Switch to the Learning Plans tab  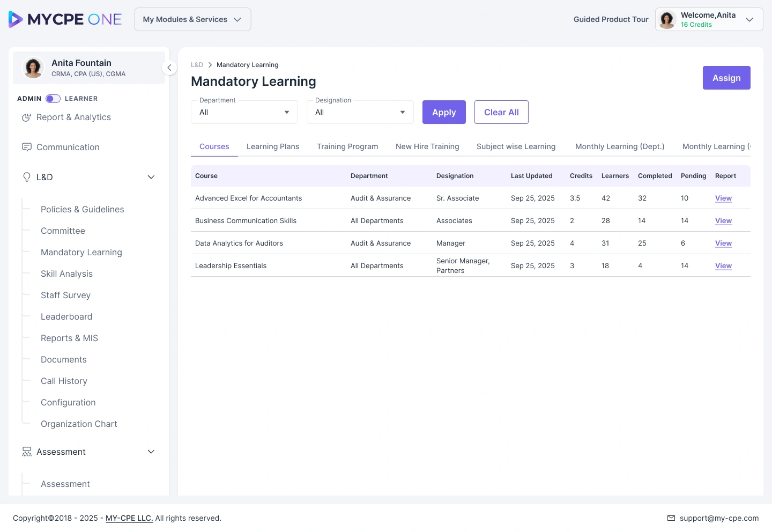click(x=273, y=146)
